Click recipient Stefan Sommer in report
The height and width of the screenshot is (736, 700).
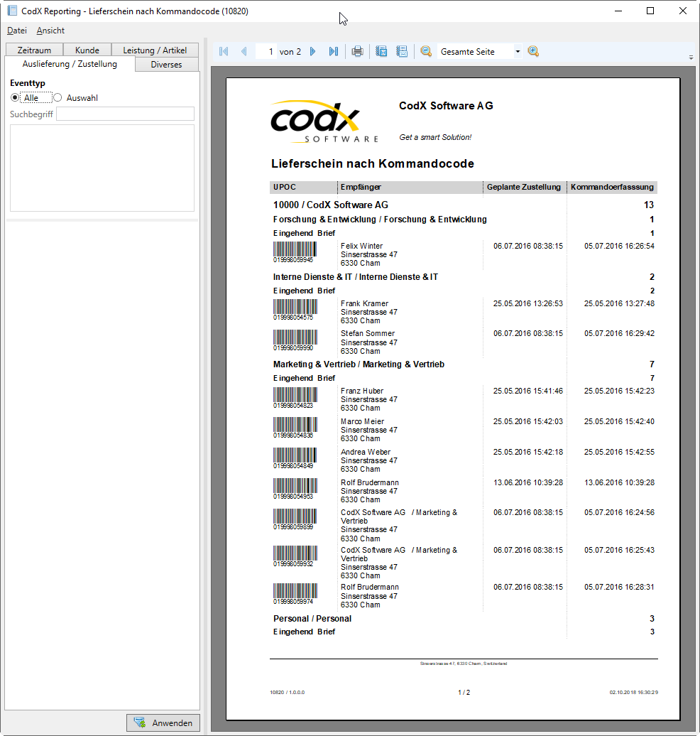368,333
